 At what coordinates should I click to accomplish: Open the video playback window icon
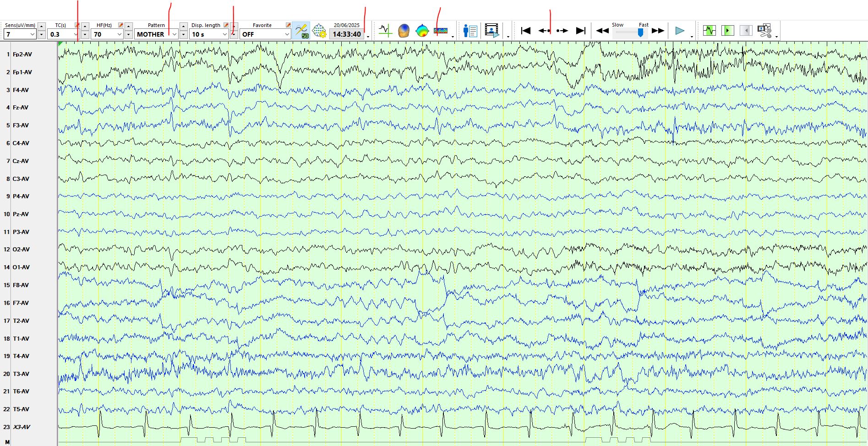[492, 31]
